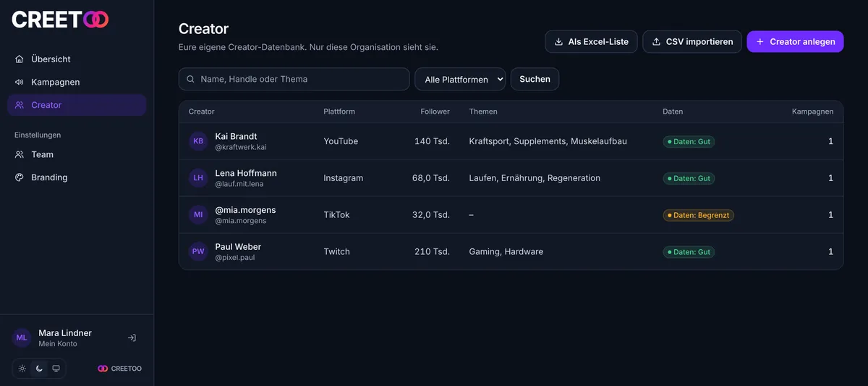Click the YouTube platform cell
This screenshot has width=868, height=386.
coord(341,142)
